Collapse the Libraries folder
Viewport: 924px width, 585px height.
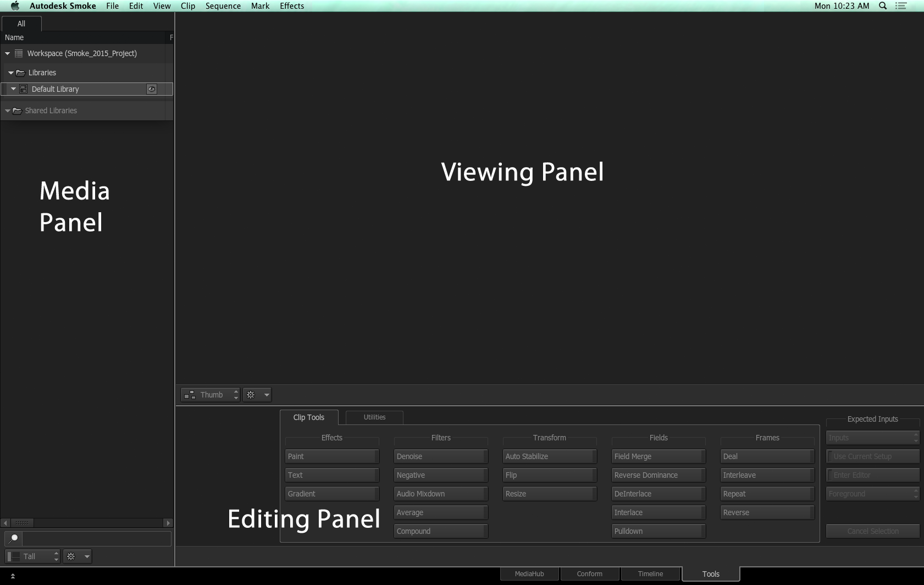click(x=11, y=73)
